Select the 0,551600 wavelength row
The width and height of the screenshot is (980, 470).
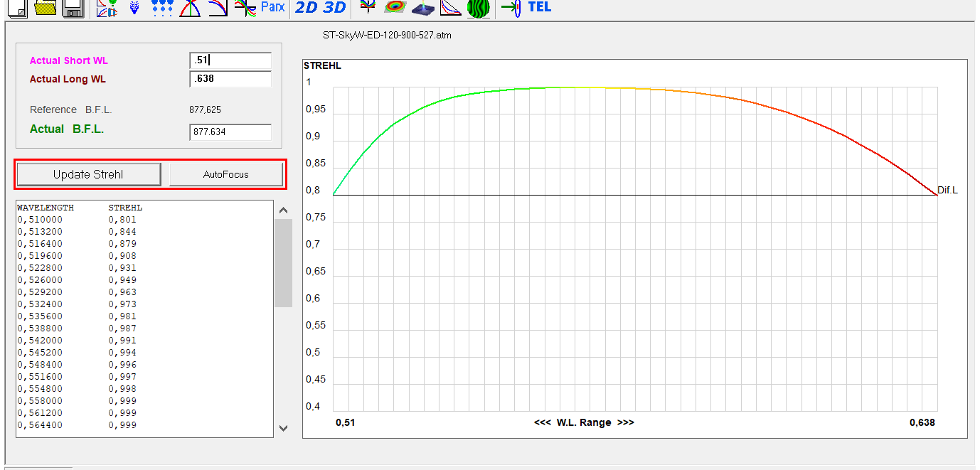(x=144, y=377)
